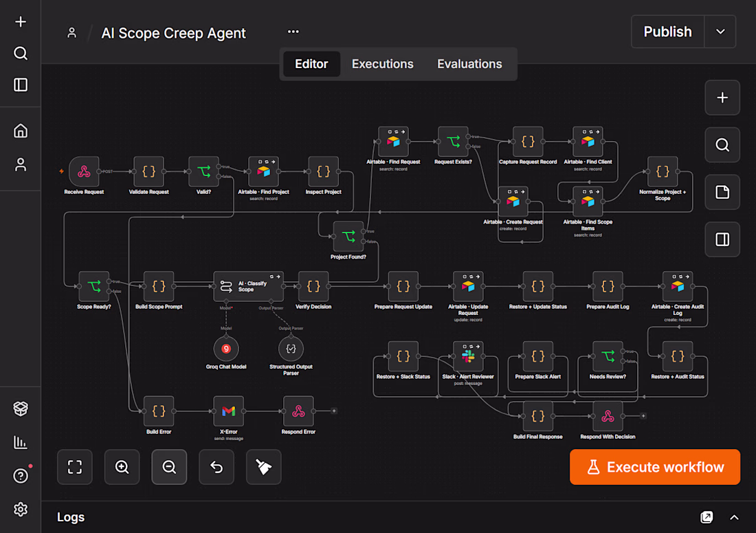This screenshot has width=756, height=533.
Task: Open the personal profile icon in sidebar
Action: point(20,164)
